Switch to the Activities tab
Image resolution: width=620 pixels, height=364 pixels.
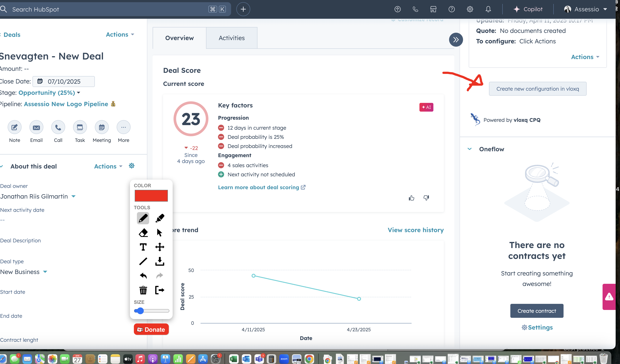click(x=232, y=38)
